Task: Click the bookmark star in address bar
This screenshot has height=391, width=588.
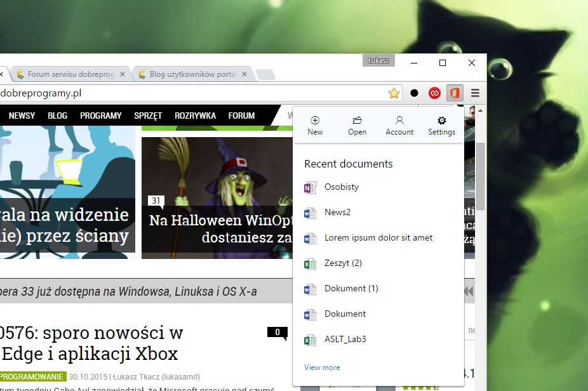Action: click(x=394, y=93)
